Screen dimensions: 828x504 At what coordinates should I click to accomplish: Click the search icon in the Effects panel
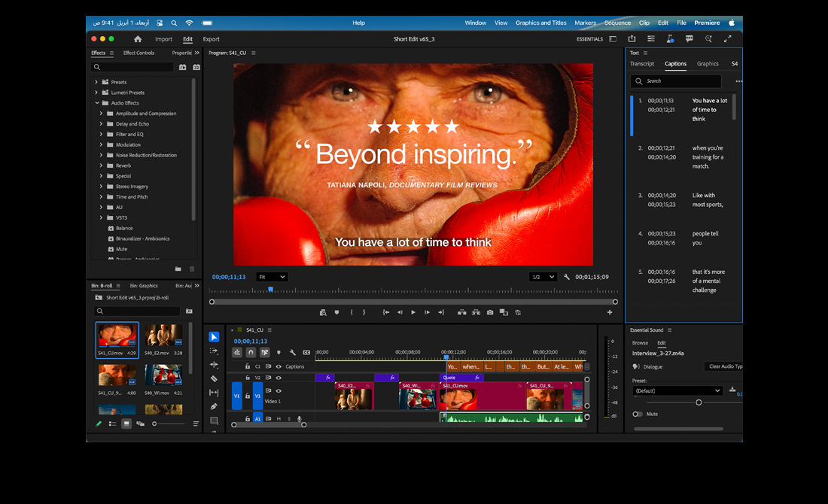pos(96,67)
